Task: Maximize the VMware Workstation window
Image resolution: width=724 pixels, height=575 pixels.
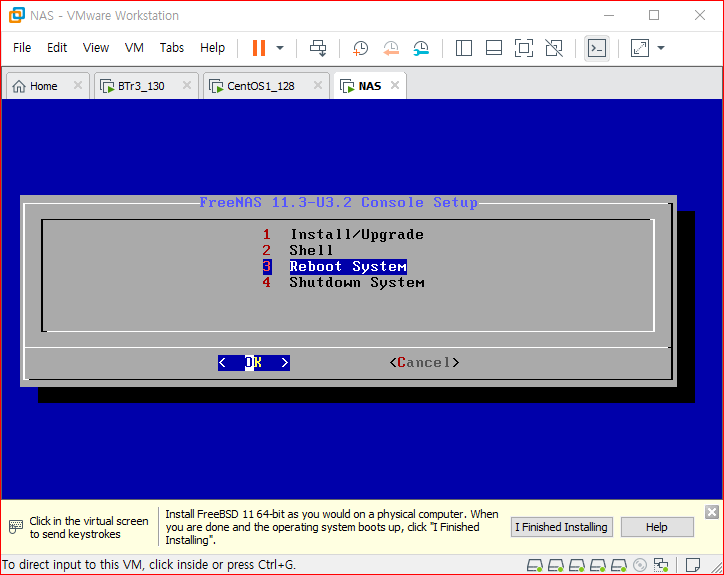Action: pyautogui.click(x=654, y=16)
